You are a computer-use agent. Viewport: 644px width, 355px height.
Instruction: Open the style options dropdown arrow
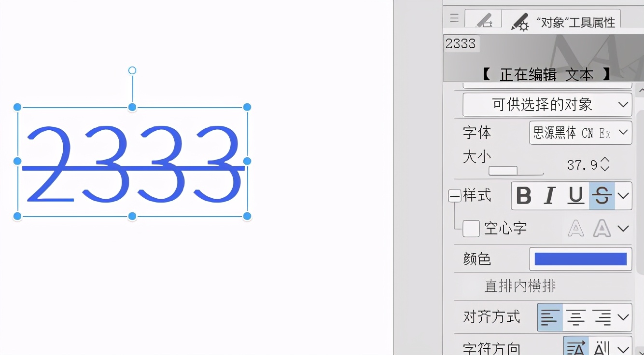click(x=623, y=196)
